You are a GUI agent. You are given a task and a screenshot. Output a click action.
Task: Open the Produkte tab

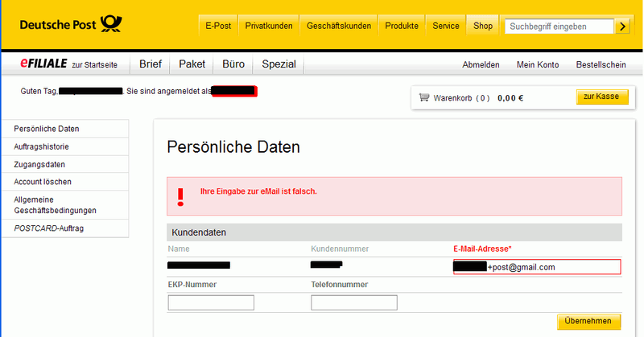tap(402, 26)
